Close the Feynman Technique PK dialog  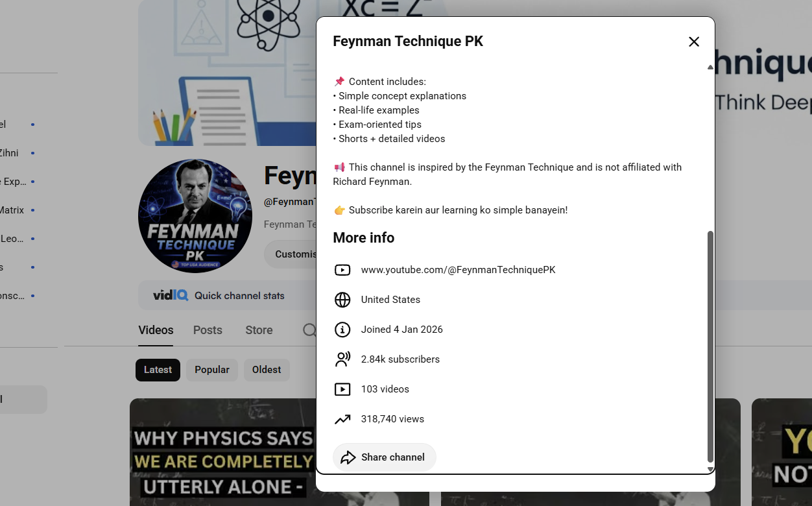click(x=693, y=42)
